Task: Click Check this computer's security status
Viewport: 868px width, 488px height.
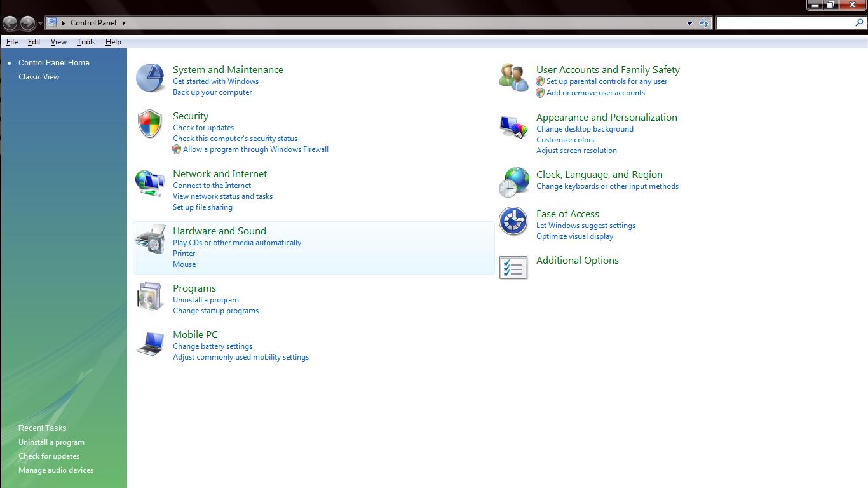Action: click(235, 139)
